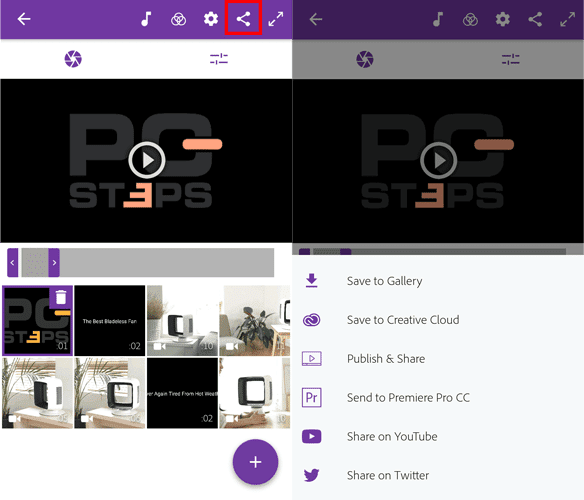Tap the settings gear in right screen
Viewport: 584px width, 500px height.
(503, 19)
